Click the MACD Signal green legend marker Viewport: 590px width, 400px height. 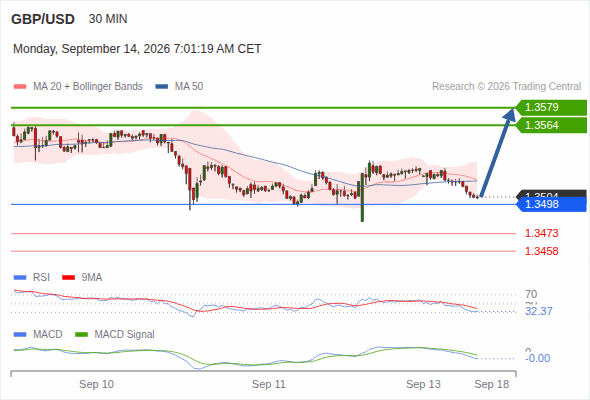click(81, 335)
